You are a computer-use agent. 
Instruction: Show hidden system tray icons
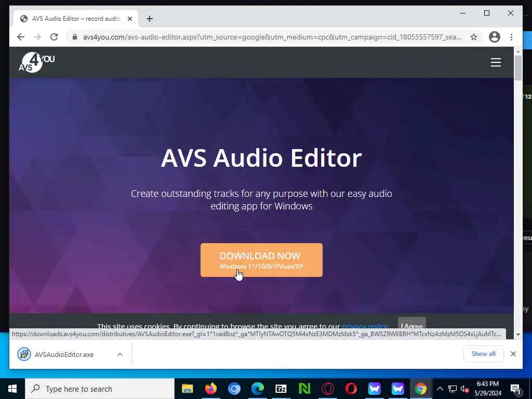click(440, 389)
